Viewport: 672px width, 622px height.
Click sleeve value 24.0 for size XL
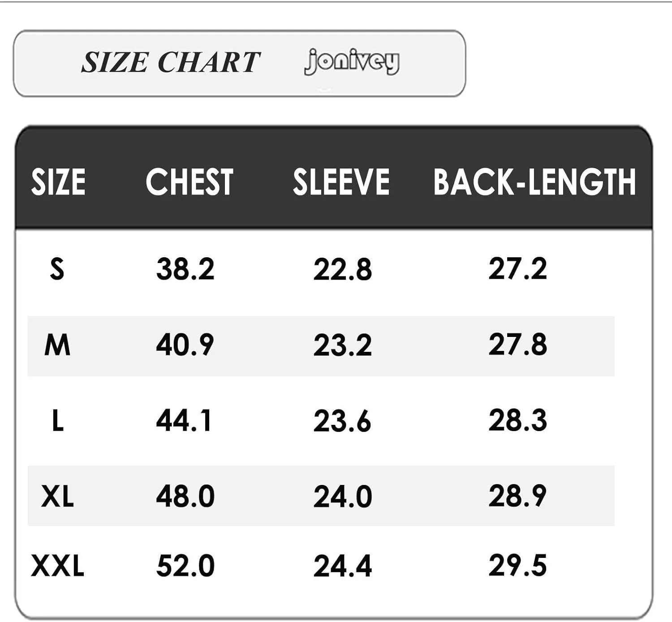coord(343,497)
